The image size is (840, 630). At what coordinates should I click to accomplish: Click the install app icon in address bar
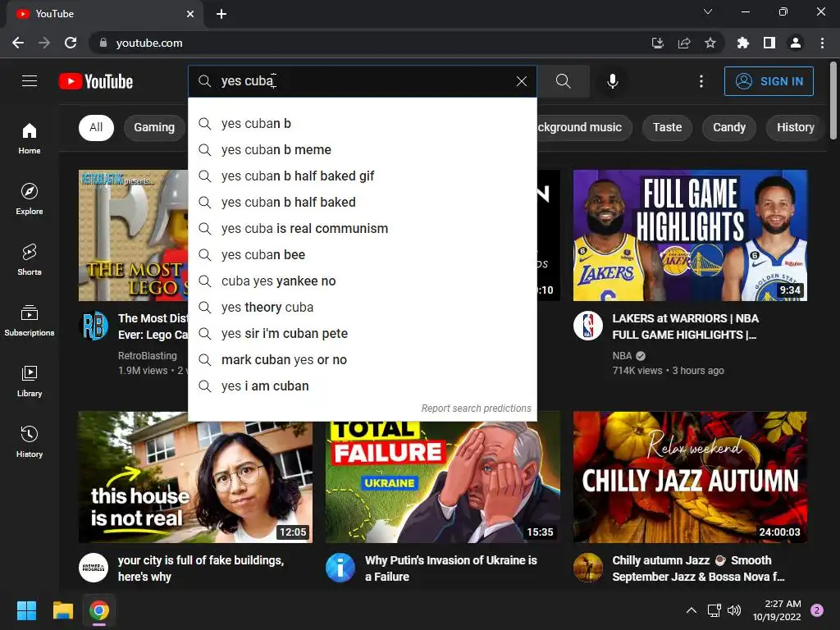click(657, 43)
